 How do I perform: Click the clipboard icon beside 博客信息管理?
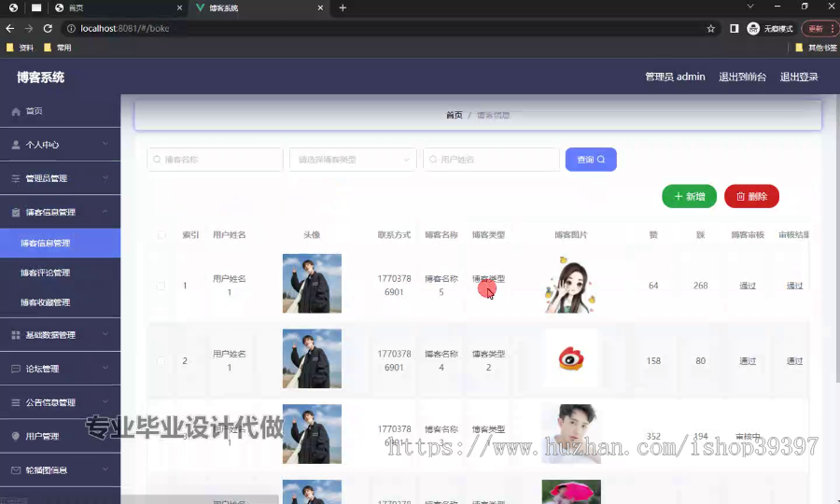pos(16,212)
